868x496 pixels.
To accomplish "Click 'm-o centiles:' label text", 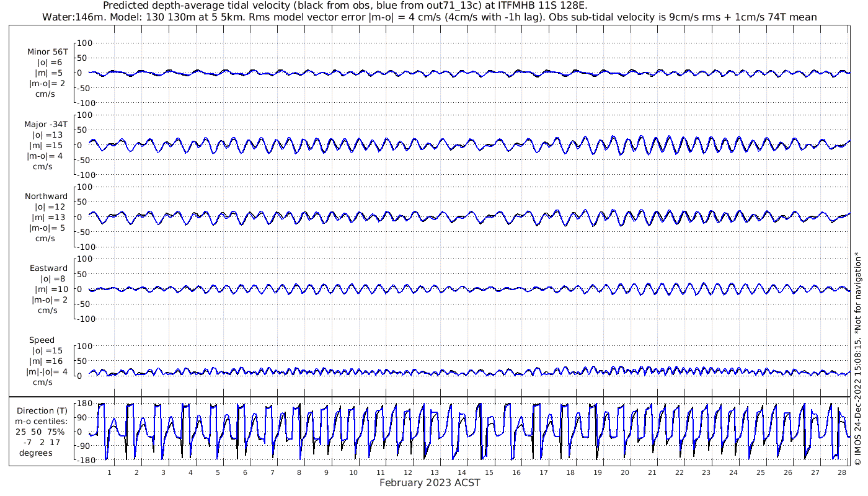I will [42, 421].
